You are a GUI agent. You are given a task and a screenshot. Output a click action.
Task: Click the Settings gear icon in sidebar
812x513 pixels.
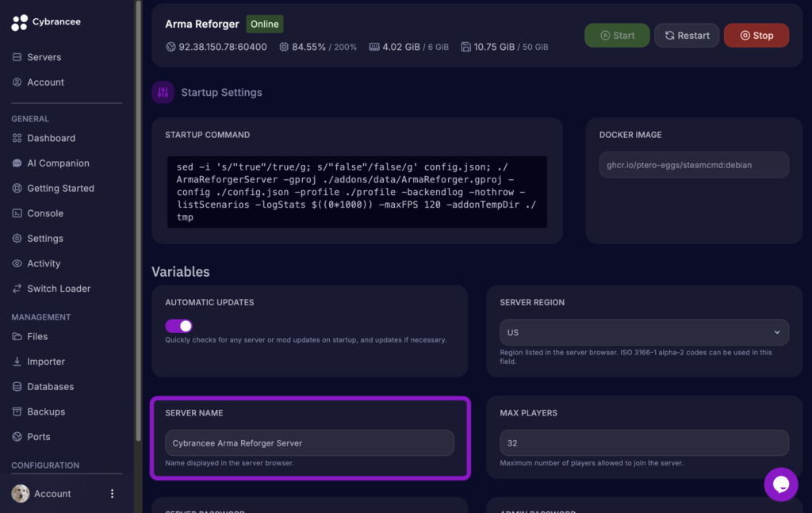click(x=17, y=238)
